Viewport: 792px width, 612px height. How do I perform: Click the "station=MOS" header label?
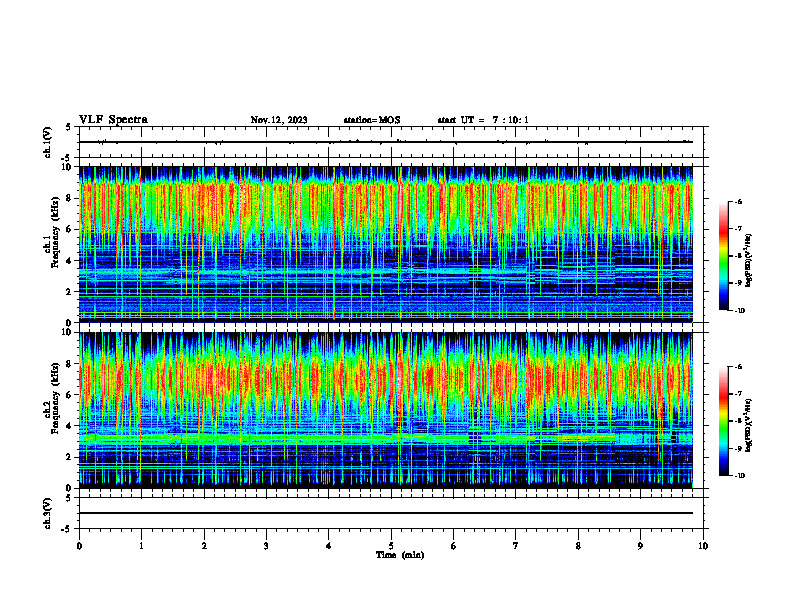tap(372, 120)
